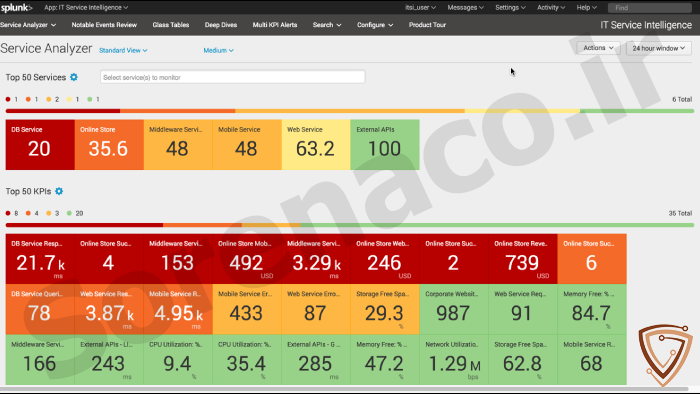
Task: Select the Mobile Service tile
Action: 247,145
